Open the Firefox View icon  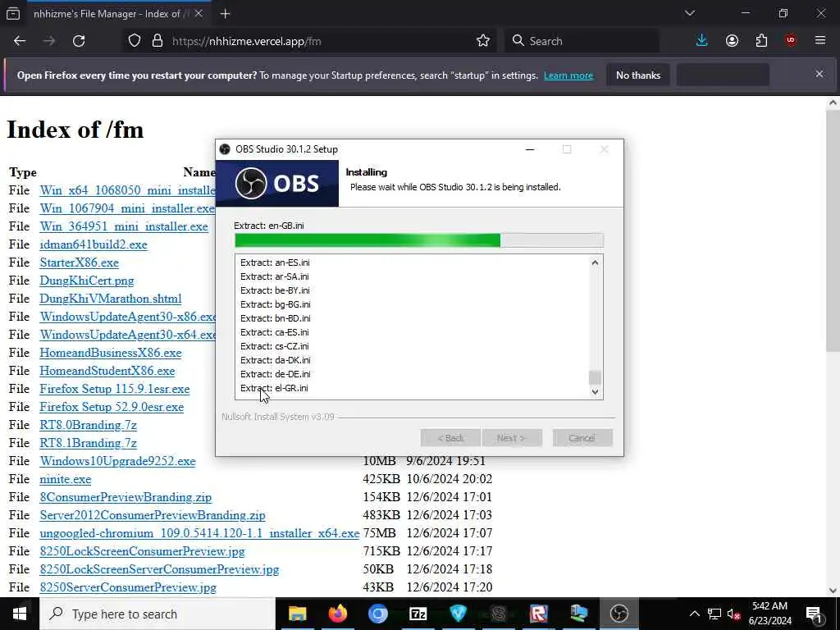(x=13, y=14)
